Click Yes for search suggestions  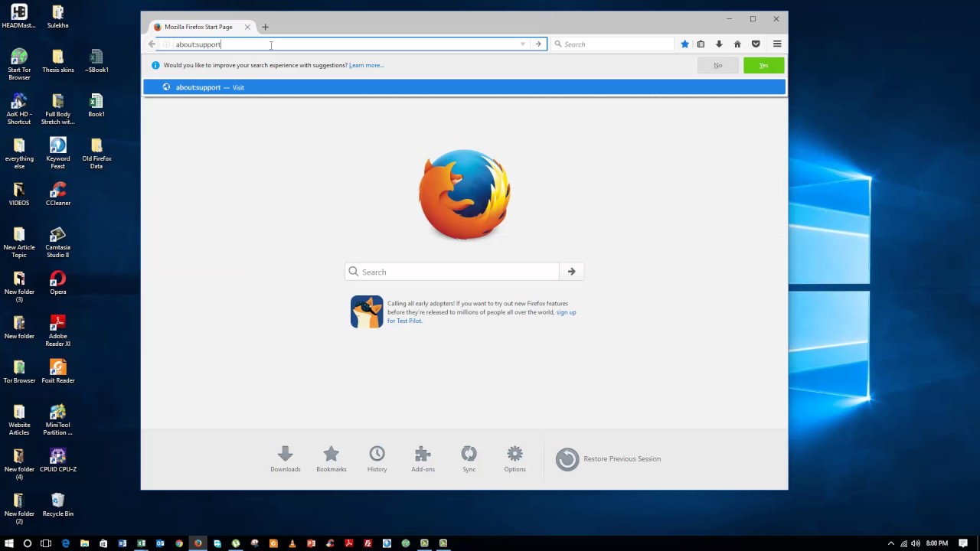[x=763, y=65]
